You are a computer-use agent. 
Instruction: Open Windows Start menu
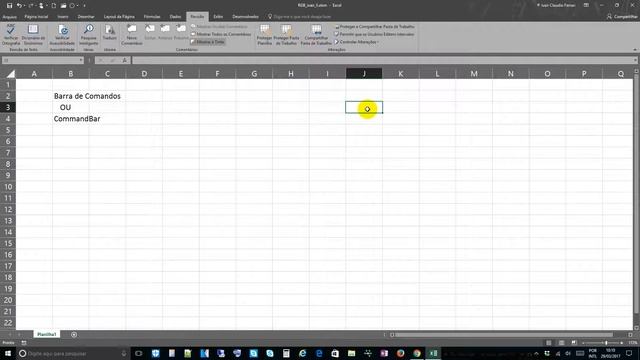[8, 353]
